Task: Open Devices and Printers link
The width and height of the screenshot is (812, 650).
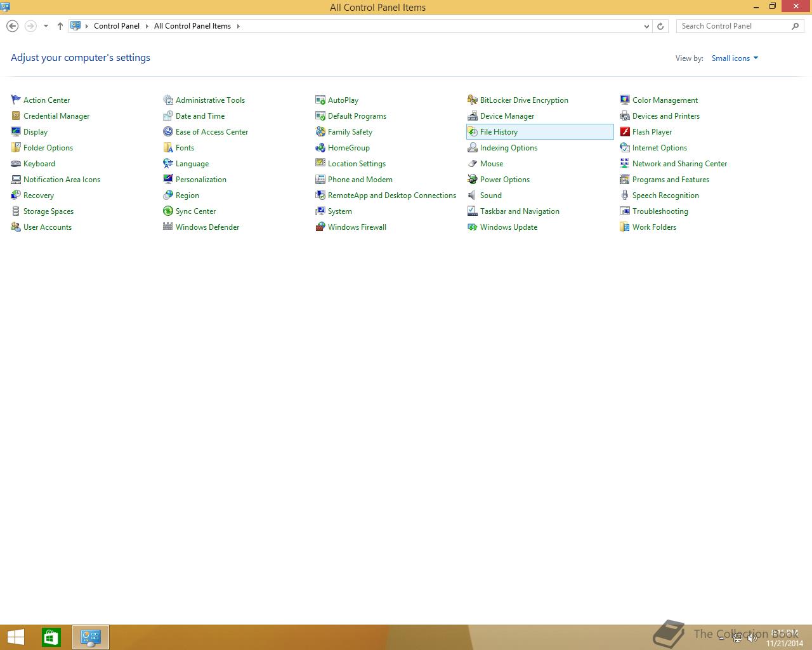Action: (x=666, y=116)
